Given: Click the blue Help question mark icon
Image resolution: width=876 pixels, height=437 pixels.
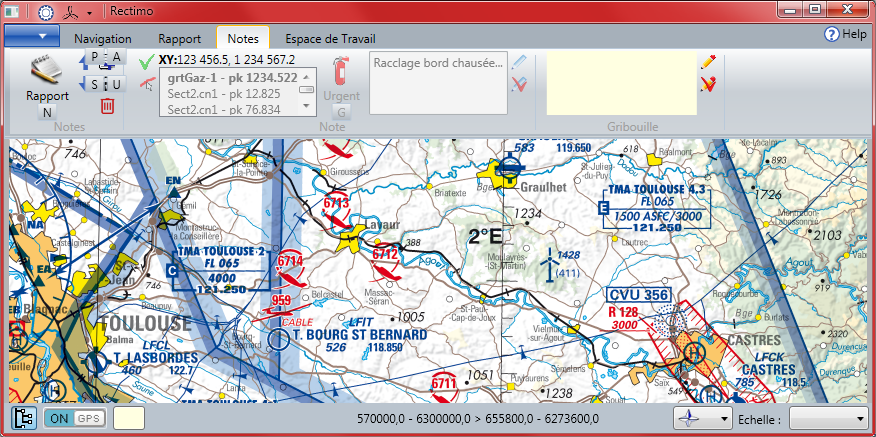Looking at the screenshot, I should click(831, 34).
